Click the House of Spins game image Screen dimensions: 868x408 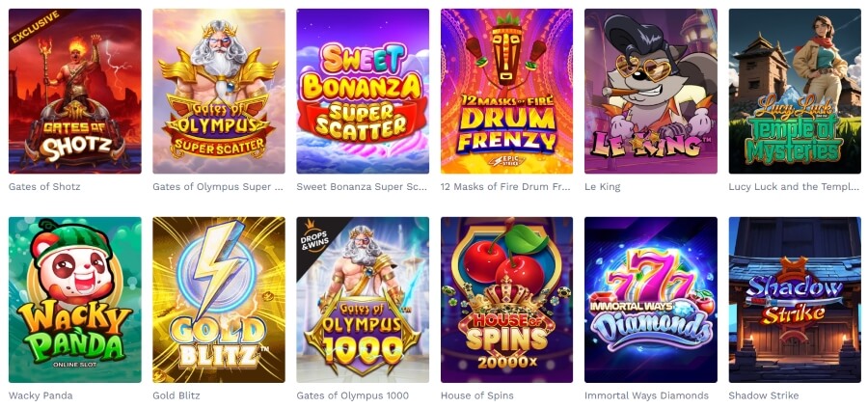pos(506,299)
